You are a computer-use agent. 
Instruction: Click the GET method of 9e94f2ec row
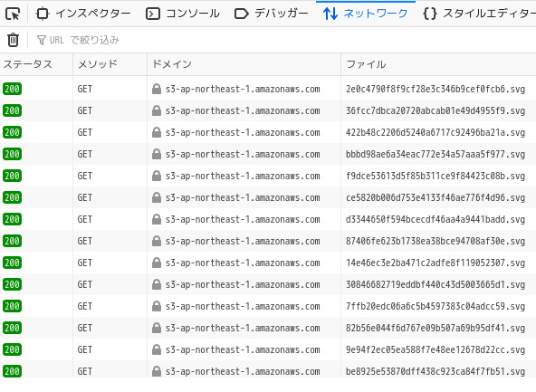click(x=85, y=349)
